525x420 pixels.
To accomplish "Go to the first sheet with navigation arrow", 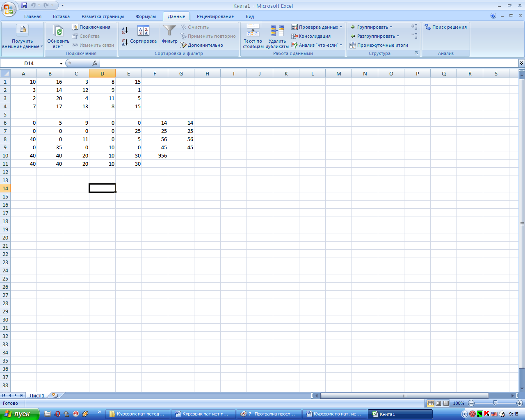I will (4, 395).
